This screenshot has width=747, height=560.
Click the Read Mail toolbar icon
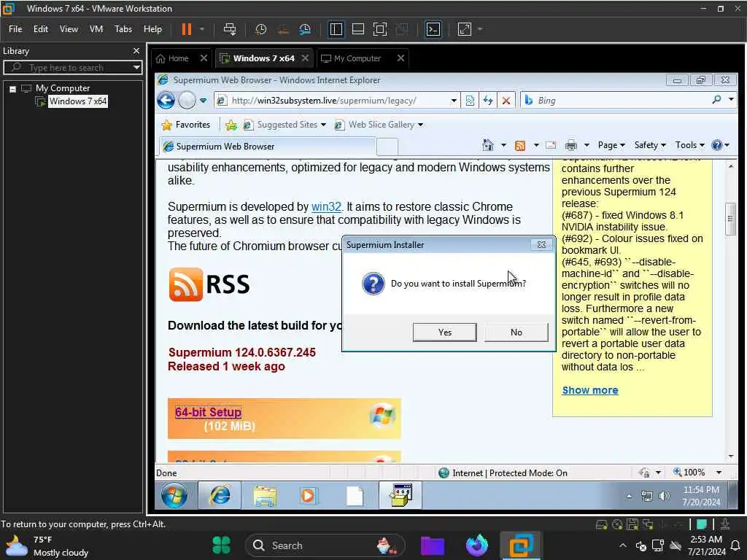pyautogui.click(x=551, y=145)
